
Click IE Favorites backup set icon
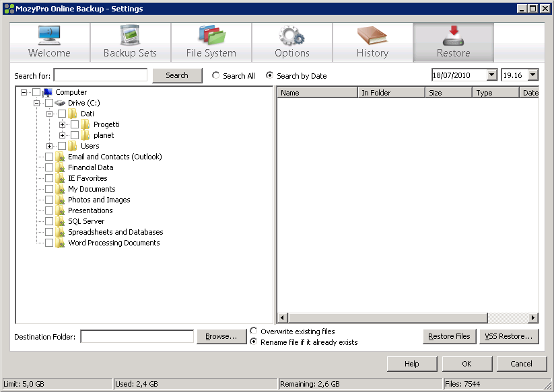click(60, 178)
